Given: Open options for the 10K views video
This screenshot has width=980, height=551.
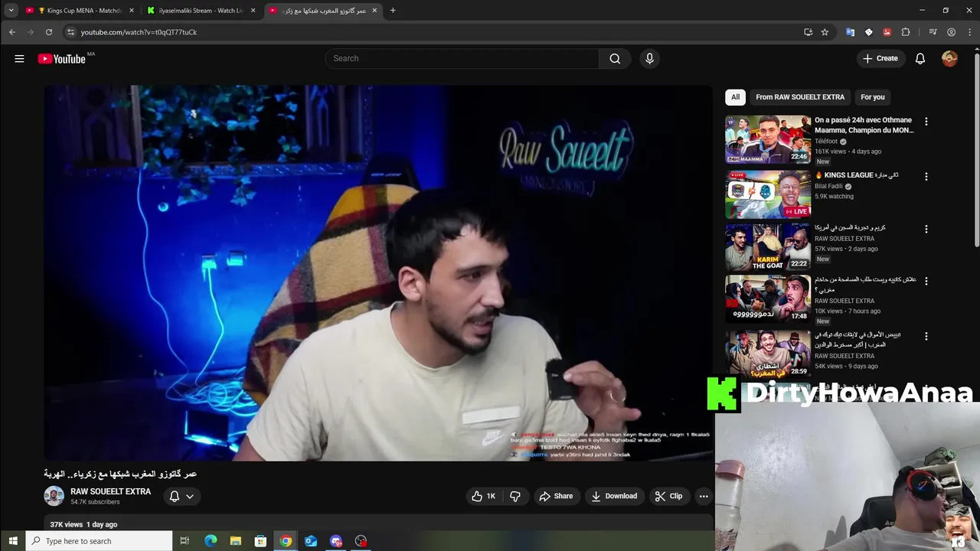Looking at the screenshot, I should 926,281.
